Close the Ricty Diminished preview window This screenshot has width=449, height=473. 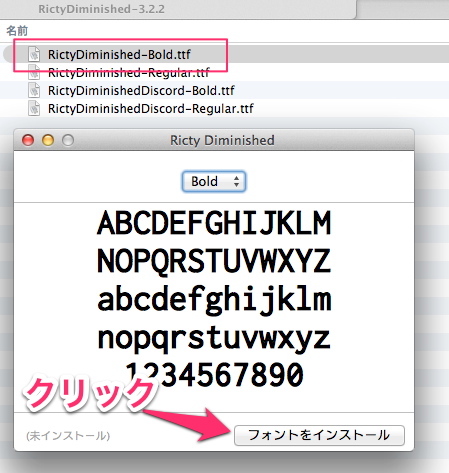[28, 140]
